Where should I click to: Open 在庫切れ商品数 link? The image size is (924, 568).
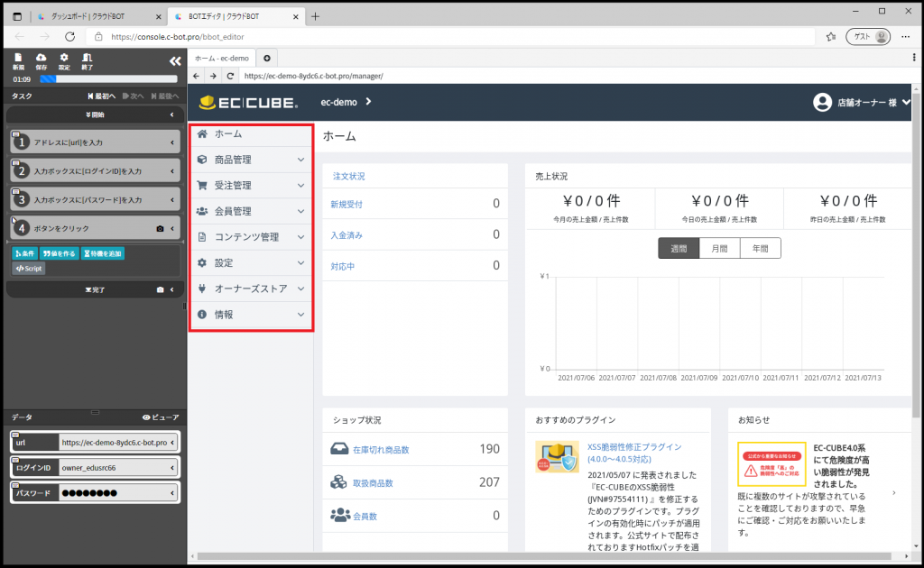381,450
